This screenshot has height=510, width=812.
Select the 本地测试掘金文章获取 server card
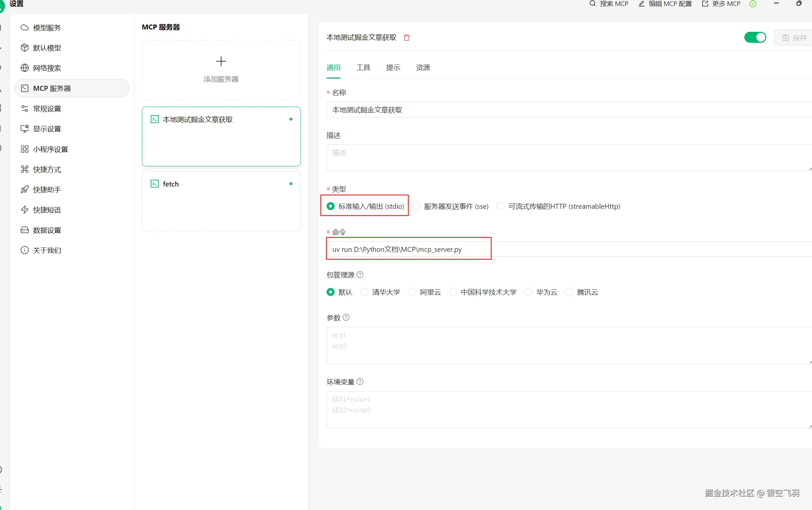[221, 137]
